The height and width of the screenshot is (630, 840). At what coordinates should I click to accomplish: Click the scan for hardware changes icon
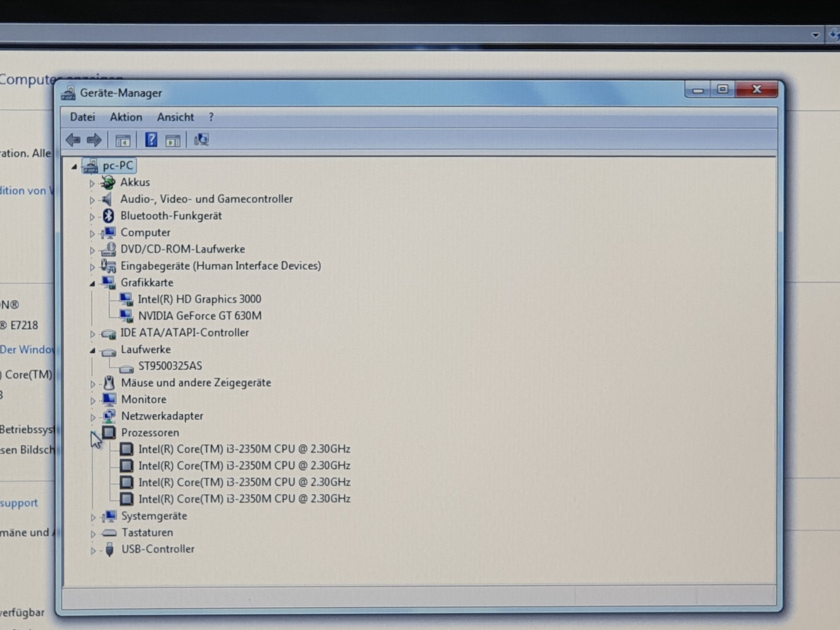[x=201, y=140]
